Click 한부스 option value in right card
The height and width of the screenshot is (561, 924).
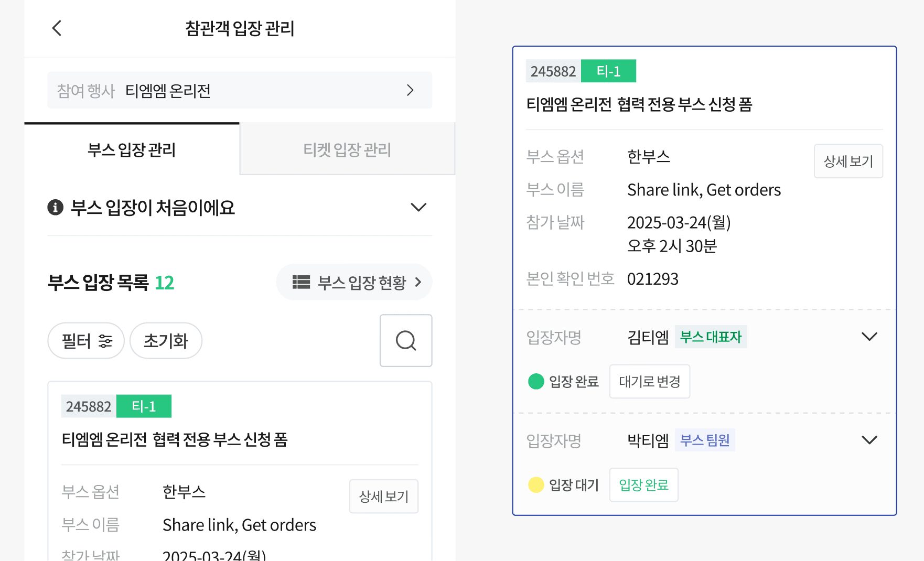[x=649, y=157]
